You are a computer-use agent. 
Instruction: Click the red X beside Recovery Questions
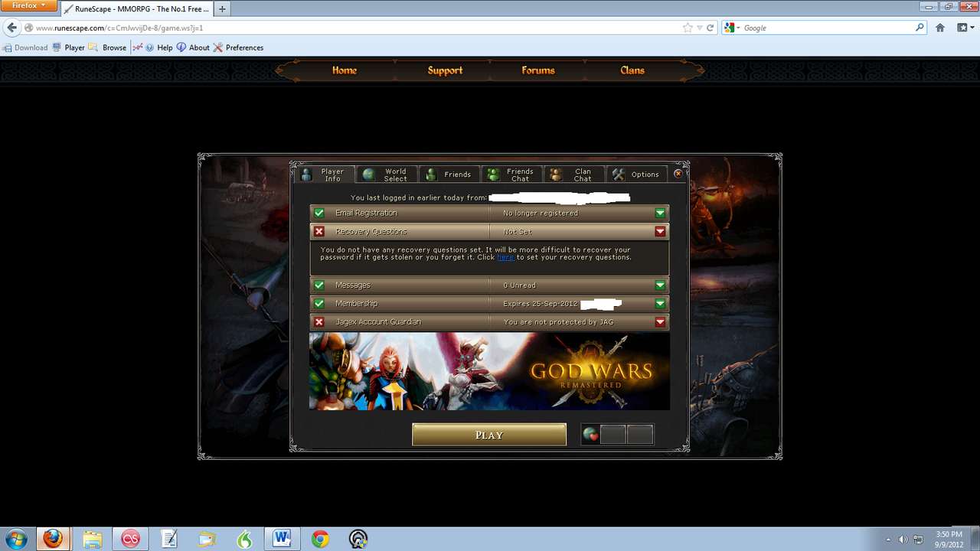click(x=319, y=231)
